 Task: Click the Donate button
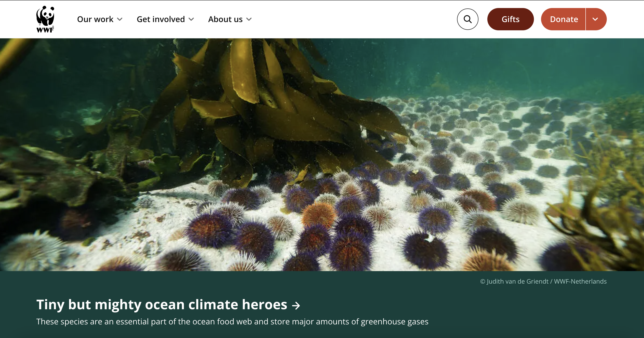(563, 19)
